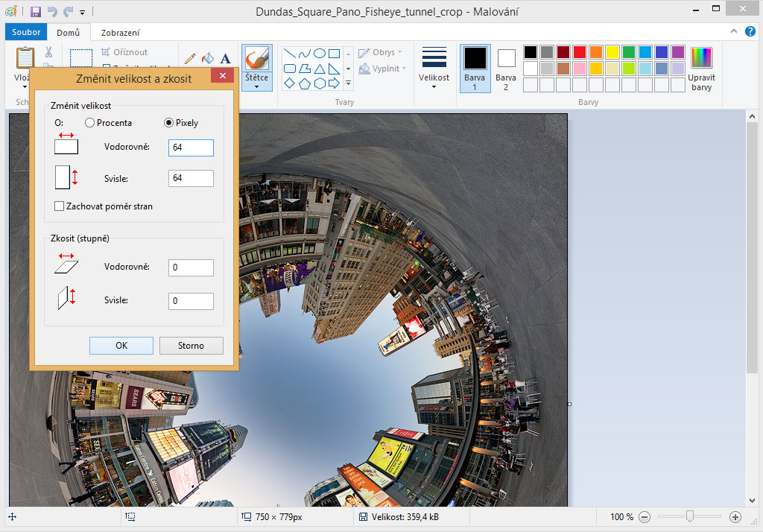Select the pentagon shape

[305, 83]
